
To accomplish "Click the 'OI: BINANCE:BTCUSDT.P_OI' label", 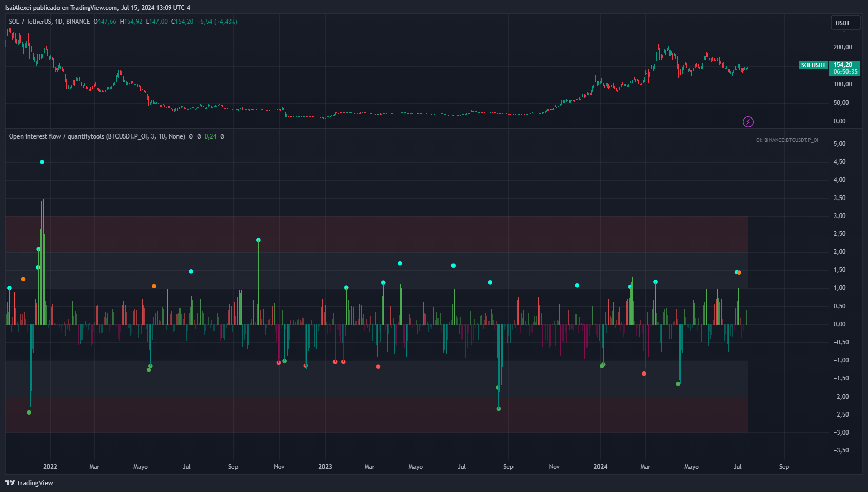I will (x=787, y=140).
